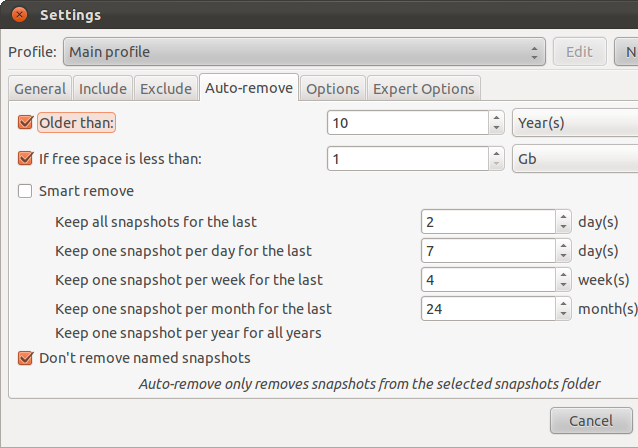Click the free space value input field
Viewport: 638px width, 448px height.
point(407,158)
